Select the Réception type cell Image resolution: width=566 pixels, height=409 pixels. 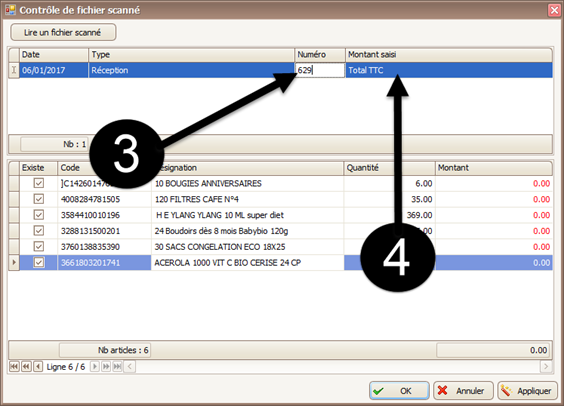[191, 70]
